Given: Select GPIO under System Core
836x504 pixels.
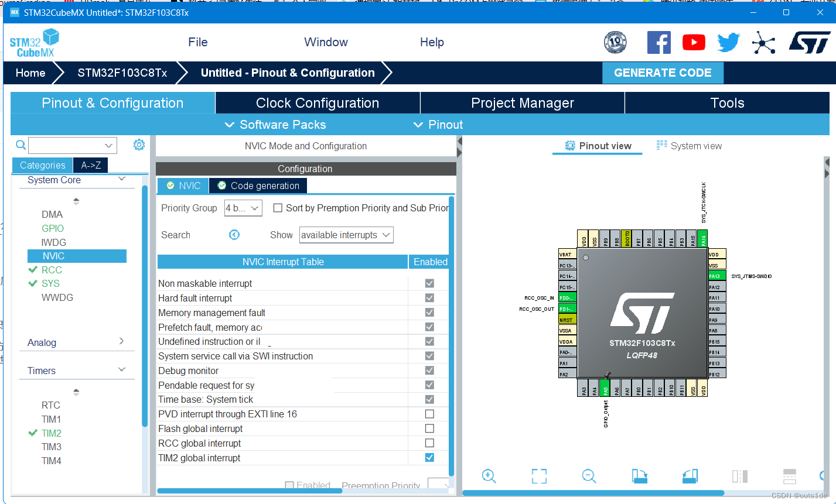Looking at the screenshot, I should point(53,228).
